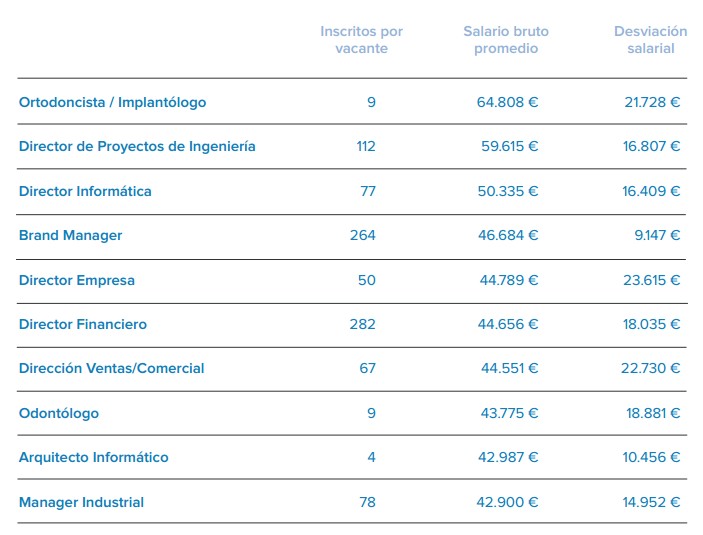Click the Manager Industrial job title
The image size is (703, 535).
tap(81, 502)
